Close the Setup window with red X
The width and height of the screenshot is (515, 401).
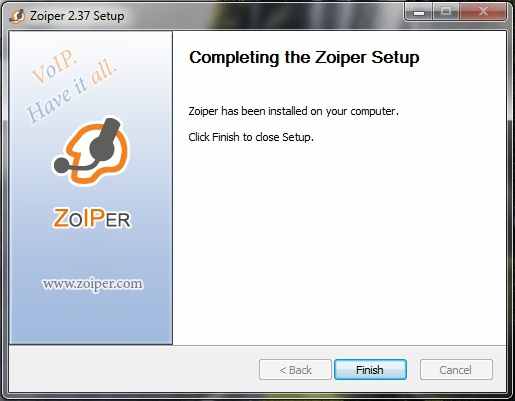tap(483, 12)
